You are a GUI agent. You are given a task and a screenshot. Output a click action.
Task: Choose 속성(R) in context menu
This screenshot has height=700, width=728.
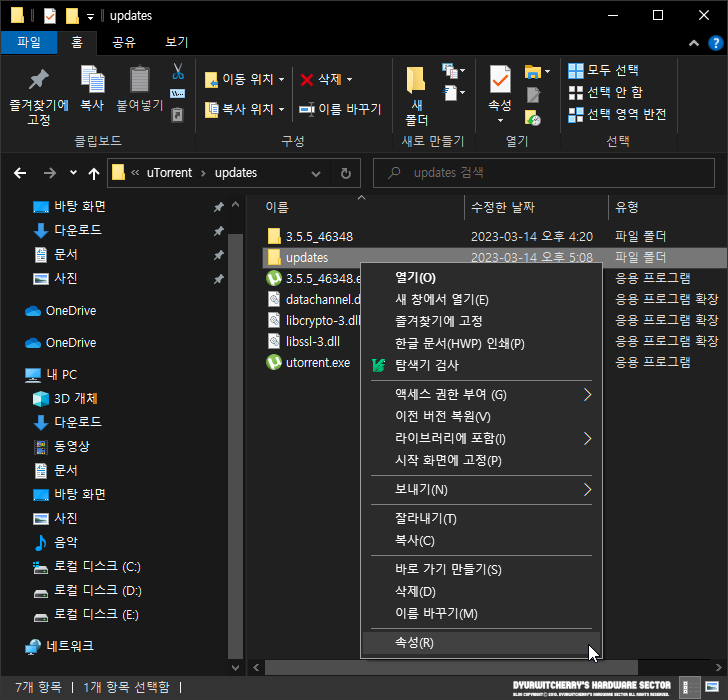pos(481,643)
